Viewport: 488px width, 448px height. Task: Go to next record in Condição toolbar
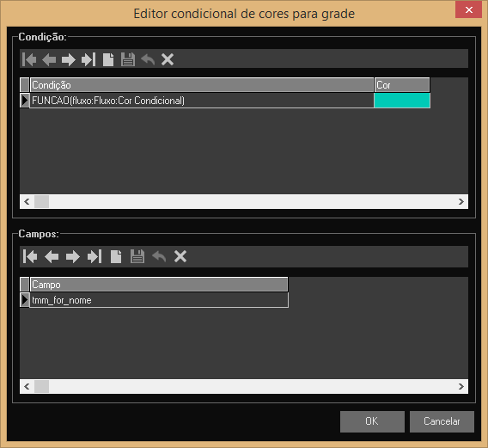(x=69, y=59)
